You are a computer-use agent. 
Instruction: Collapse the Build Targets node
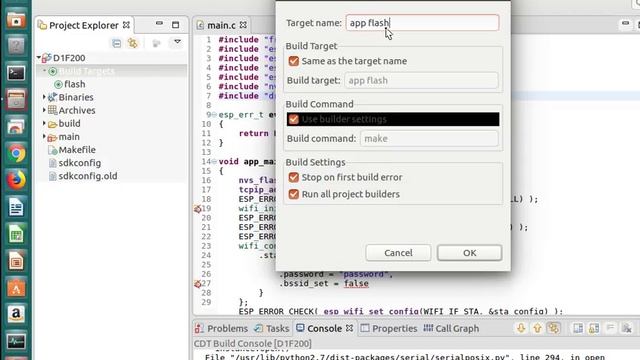pyautogui.click(x=44, y=71)
